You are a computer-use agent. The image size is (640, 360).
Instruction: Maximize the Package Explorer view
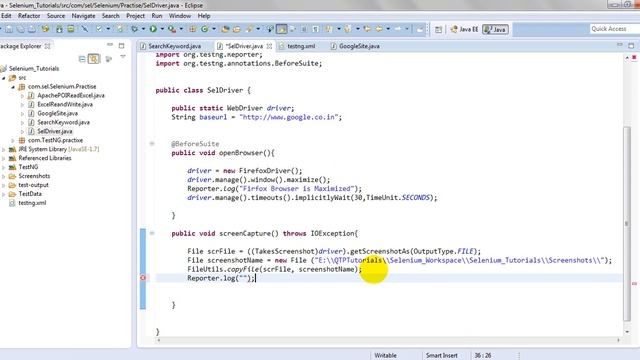(121, 45)
